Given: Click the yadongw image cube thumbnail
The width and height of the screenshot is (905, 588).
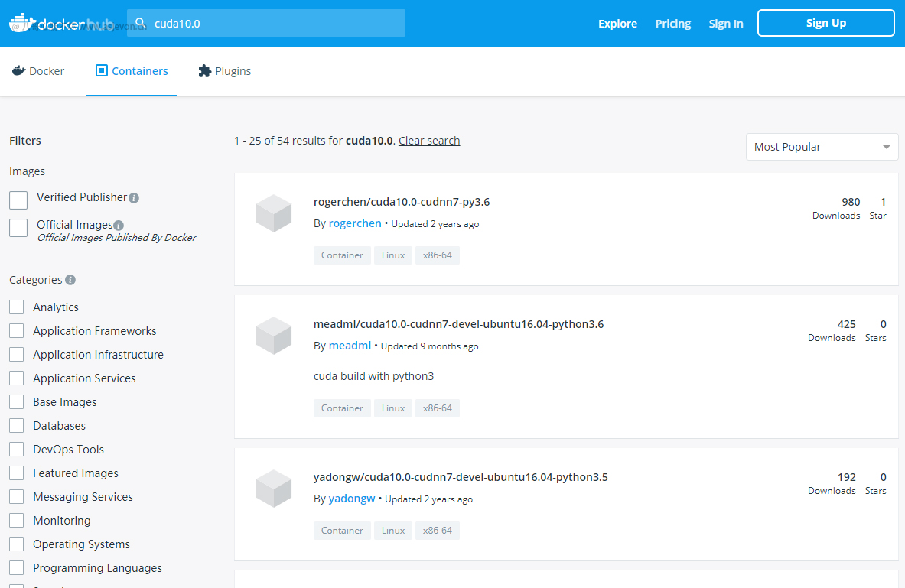Looking at the screenshot, I should pos(274,488).
